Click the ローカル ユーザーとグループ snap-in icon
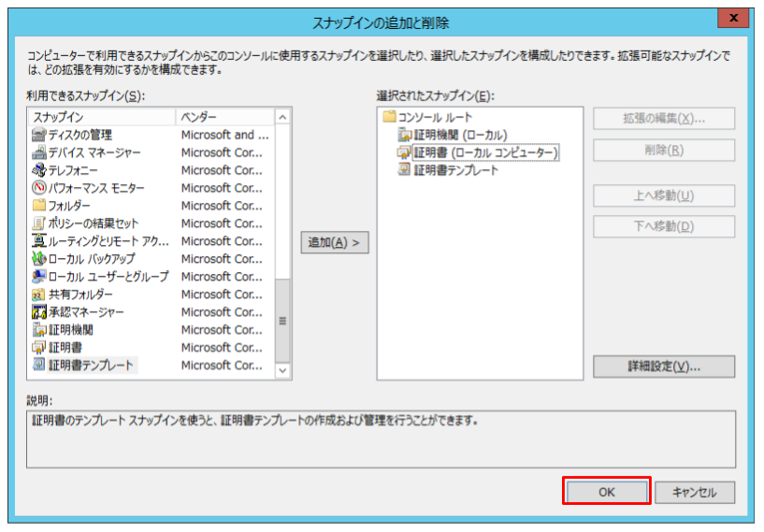Image resolution: width=764 pixels, height=532 pixels. (39, 276)
